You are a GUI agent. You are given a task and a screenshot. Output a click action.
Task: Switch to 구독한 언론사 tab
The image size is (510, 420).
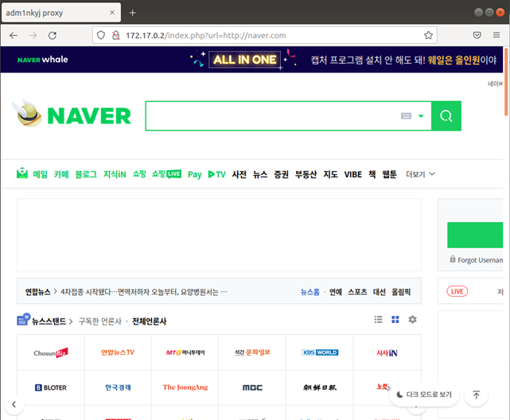point(100,321)
